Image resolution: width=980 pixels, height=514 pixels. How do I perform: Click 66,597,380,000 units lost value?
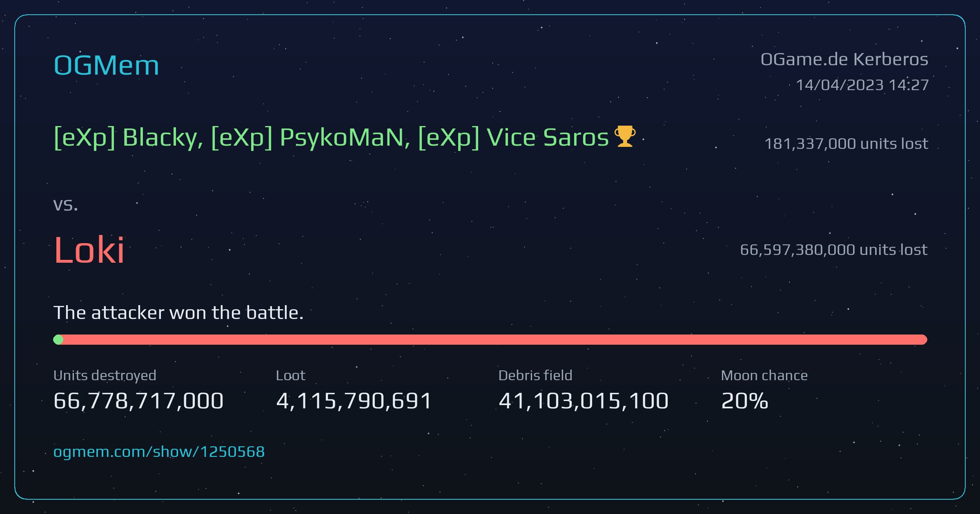point(834,250)
